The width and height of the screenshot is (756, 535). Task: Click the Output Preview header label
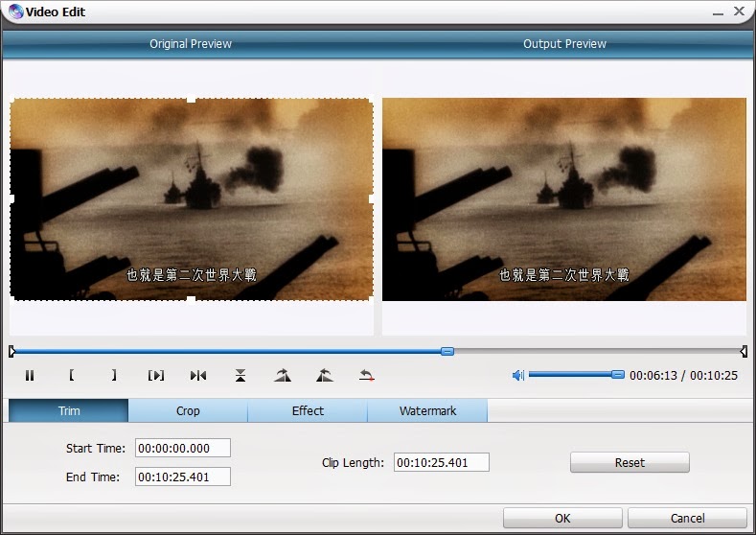tap(564, 44)
